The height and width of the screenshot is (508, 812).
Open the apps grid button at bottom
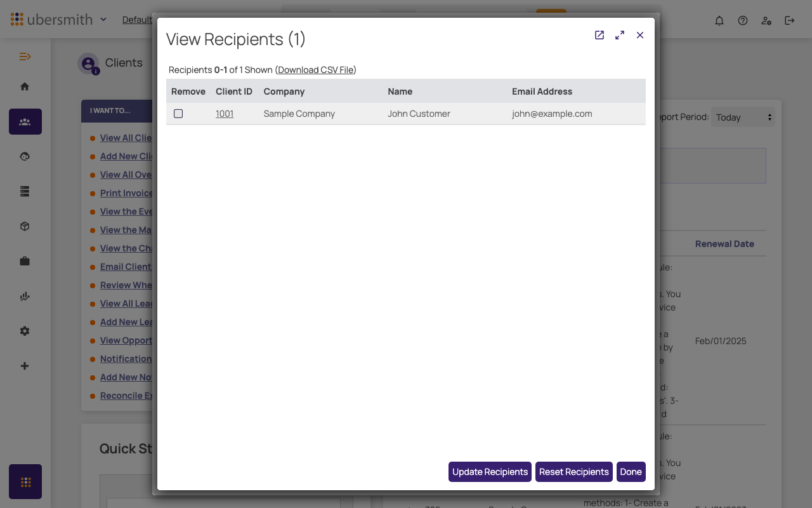pos(25,481)
